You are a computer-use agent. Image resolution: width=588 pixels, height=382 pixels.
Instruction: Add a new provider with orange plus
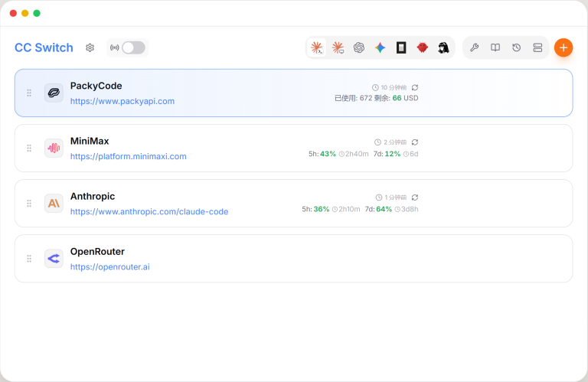[563, 47]
